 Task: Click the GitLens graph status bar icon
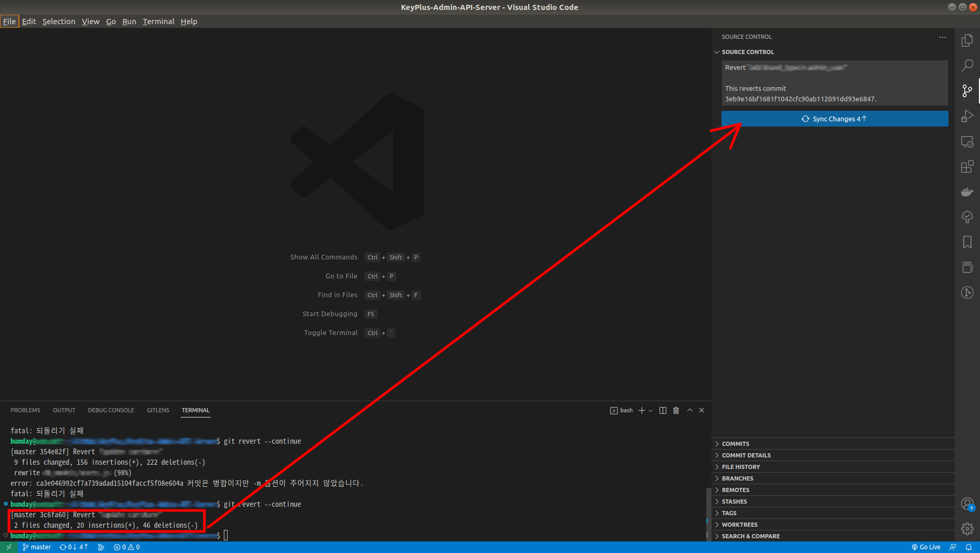tap(101, 547)
